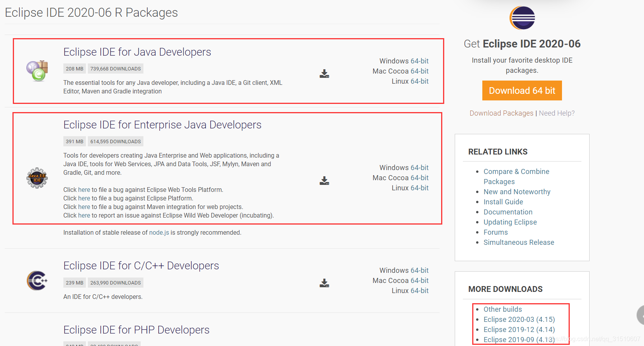The image size is (644, 346).
Task: Click download icon for C/C++ Developers package
Action: 324,283
